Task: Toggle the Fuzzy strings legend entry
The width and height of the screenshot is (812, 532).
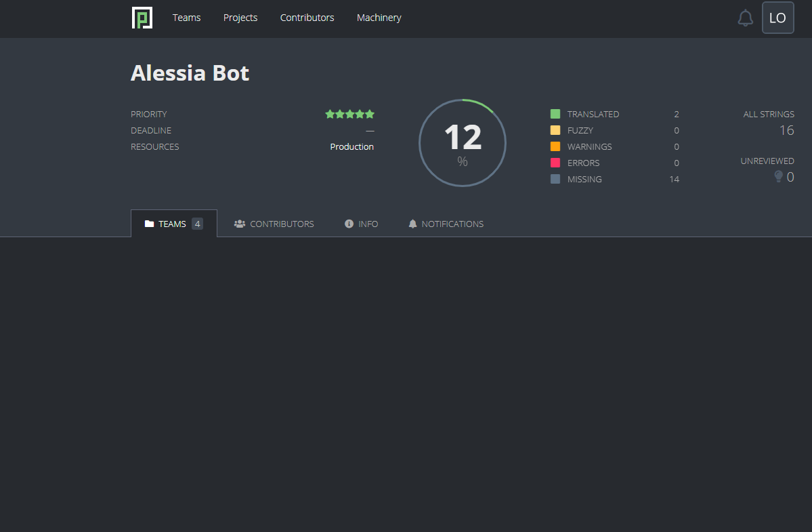Action: (x=580, y=130)
